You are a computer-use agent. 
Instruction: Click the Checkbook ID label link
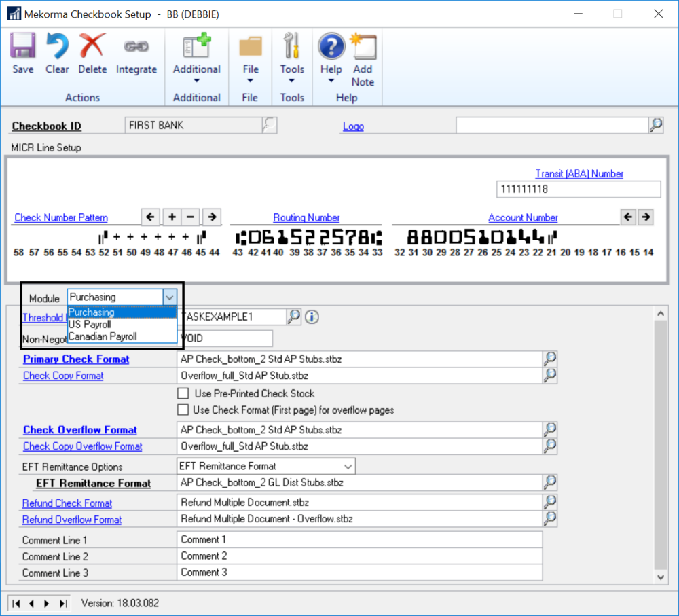coord(46,126)
